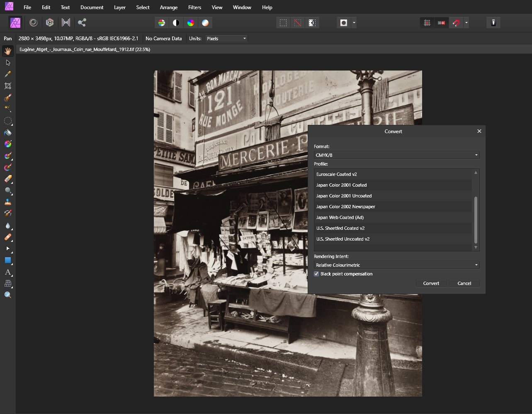Select the Mesh Warp tool
The image size is (532, 414).
pos(7,284)
